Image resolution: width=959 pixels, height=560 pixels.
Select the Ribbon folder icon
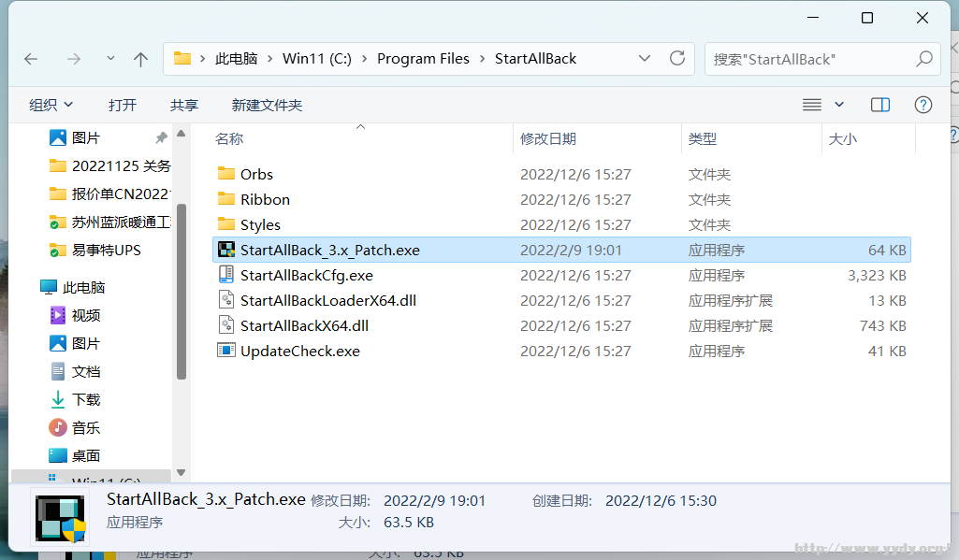point(226,199)
